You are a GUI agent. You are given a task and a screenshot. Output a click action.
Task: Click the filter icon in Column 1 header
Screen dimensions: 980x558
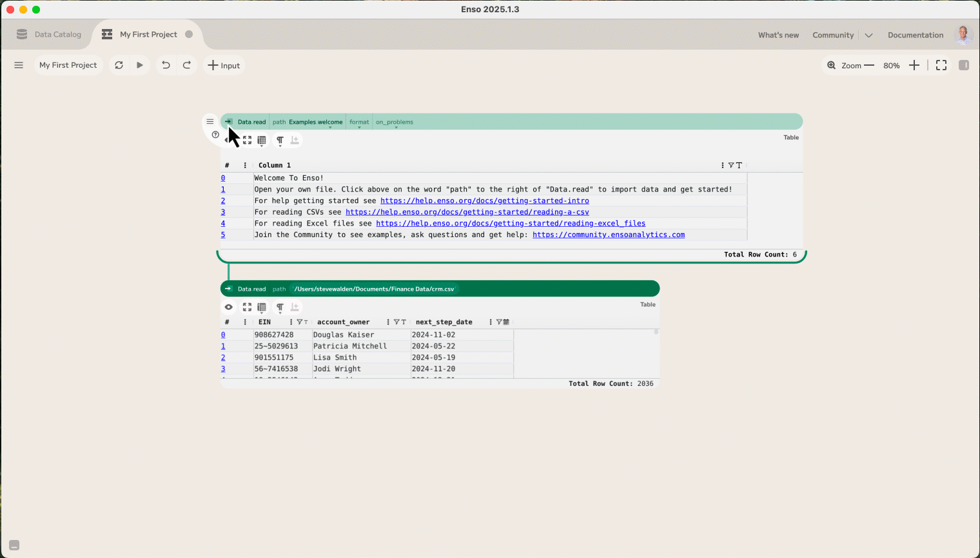click(731, 166)
